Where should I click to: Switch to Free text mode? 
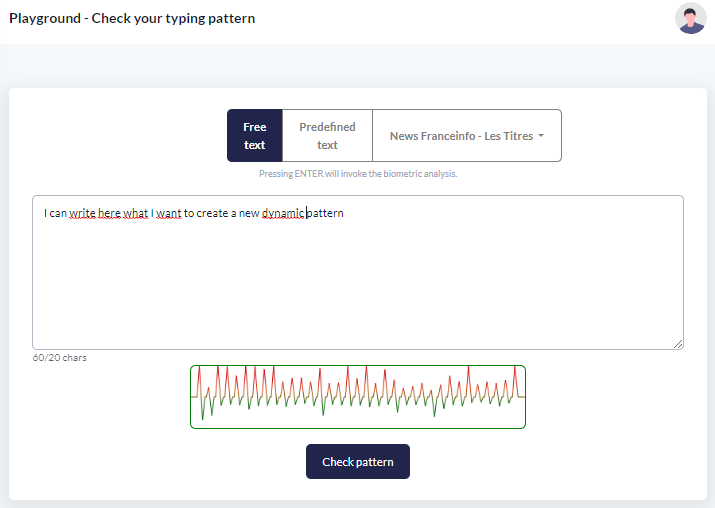[255, 136]
